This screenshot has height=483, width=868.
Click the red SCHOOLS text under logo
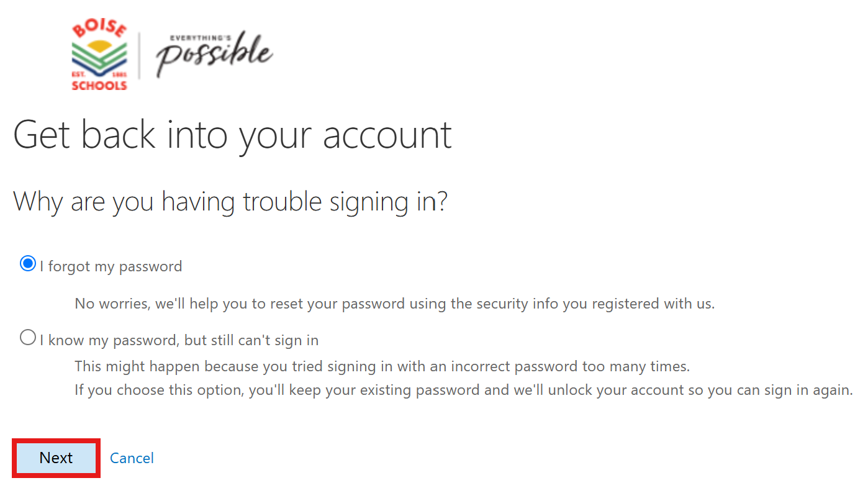(x=99, y=86)
